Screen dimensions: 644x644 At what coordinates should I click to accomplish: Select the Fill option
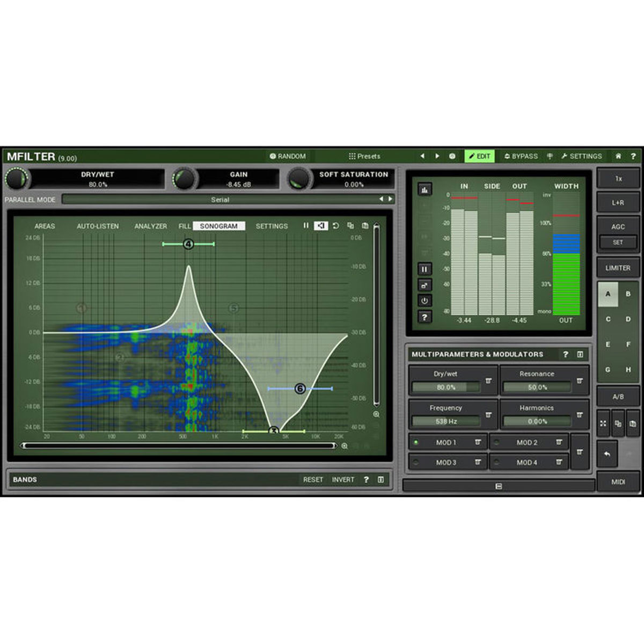click(x=185, y=226)
